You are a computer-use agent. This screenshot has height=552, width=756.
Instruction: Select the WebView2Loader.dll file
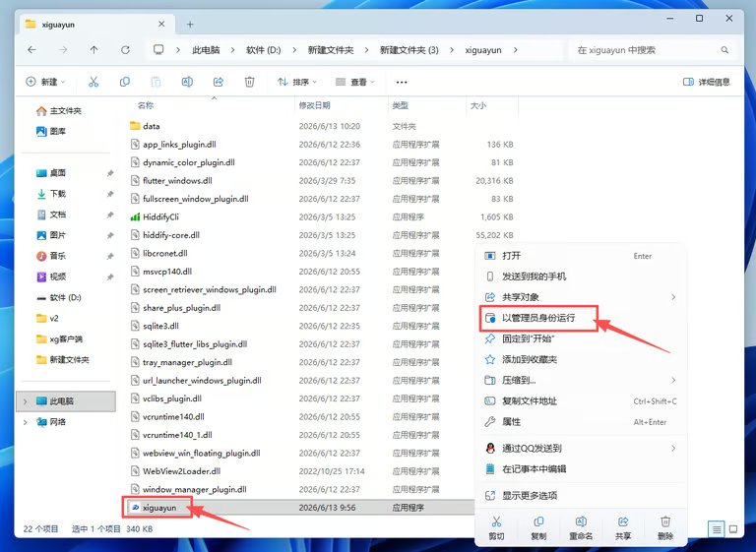(182, 471)
